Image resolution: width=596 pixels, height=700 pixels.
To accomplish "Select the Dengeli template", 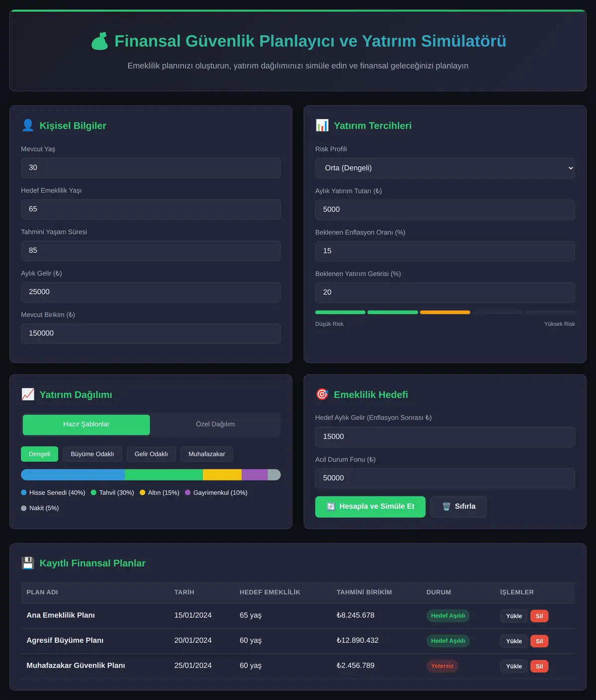I will coord(40,454).
